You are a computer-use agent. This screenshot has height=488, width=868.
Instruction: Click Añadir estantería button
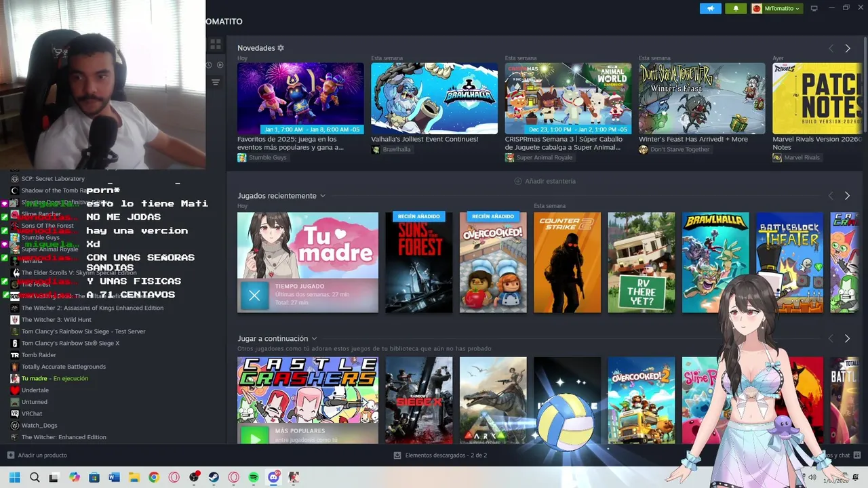click(545, 181)
